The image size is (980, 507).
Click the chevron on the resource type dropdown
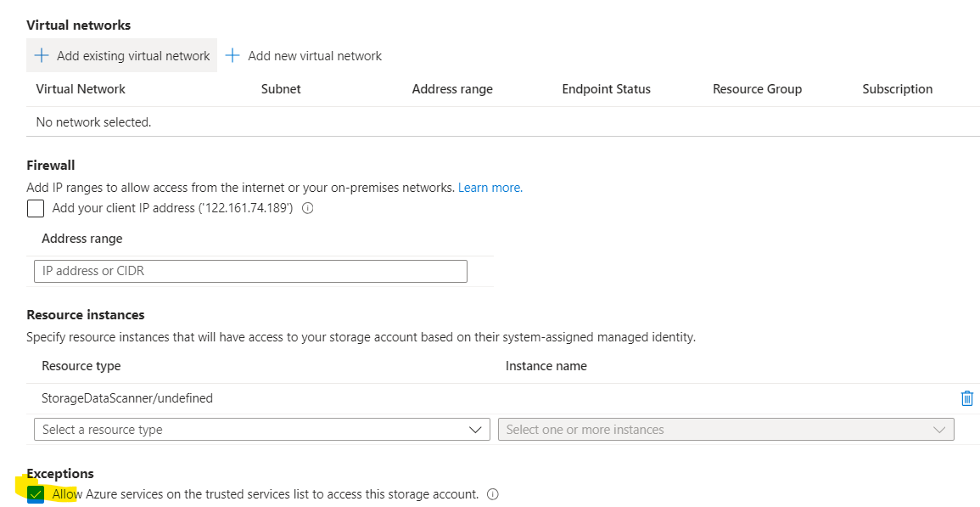tap(476, 429)
